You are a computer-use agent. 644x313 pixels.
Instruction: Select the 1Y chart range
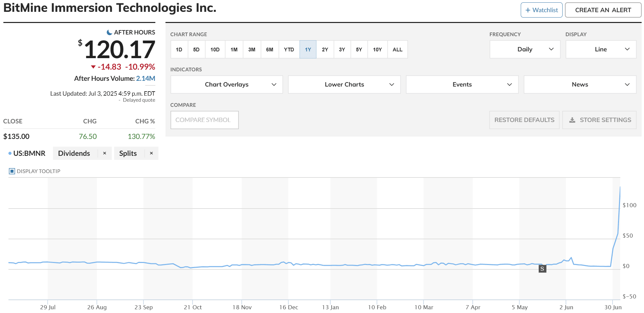point(308,49)
